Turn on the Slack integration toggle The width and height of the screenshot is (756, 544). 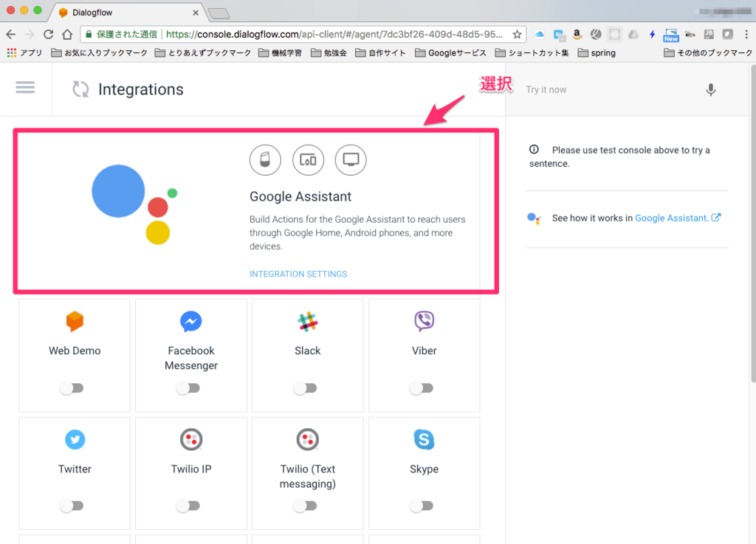tap(305, 388)
